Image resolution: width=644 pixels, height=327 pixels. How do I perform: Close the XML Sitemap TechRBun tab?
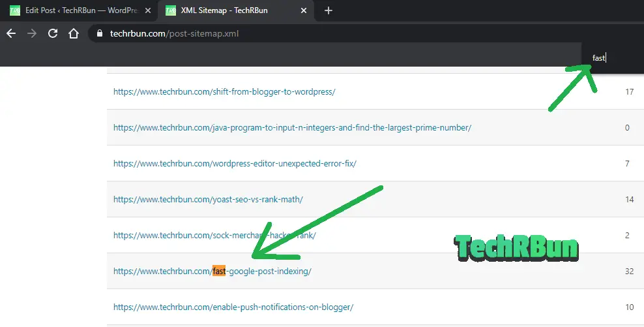[x=304, y=10]
